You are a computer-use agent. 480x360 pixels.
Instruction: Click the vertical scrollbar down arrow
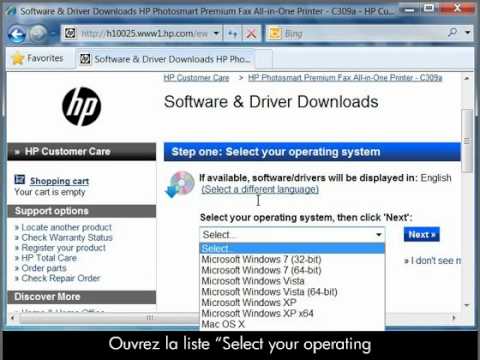467,305
